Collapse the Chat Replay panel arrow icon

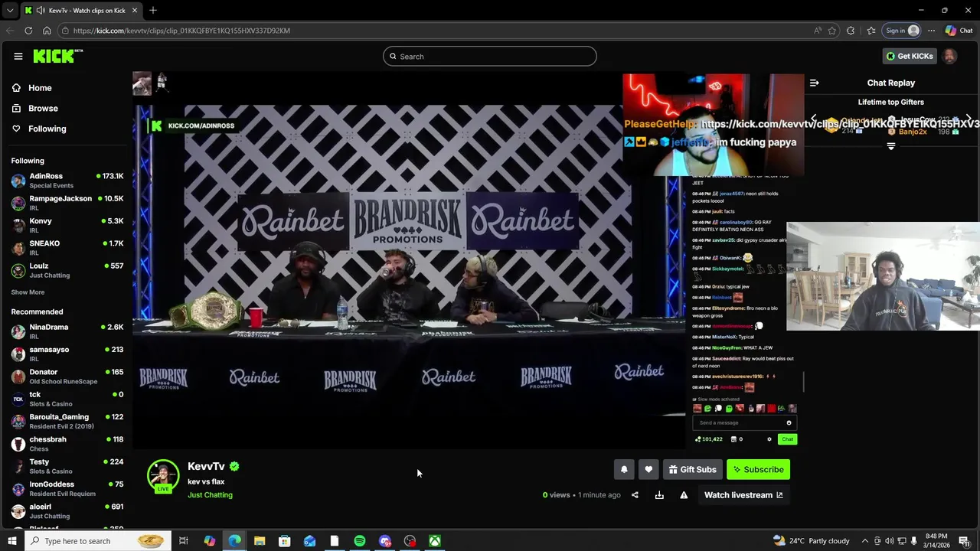click(x=815, y=83)
